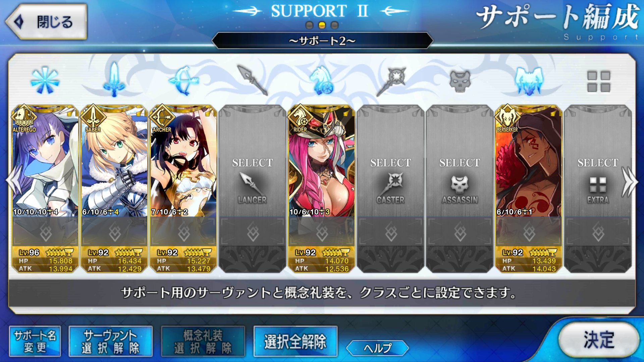Go to previous support set with left arrow
This screenshot has width=644, height=362.
[13, 181]
